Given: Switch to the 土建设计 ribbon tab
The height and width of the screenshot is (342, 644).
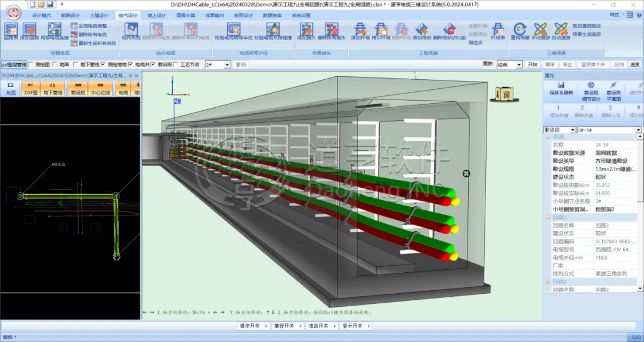Looking at the screenshot, I should tap(99, 15).
